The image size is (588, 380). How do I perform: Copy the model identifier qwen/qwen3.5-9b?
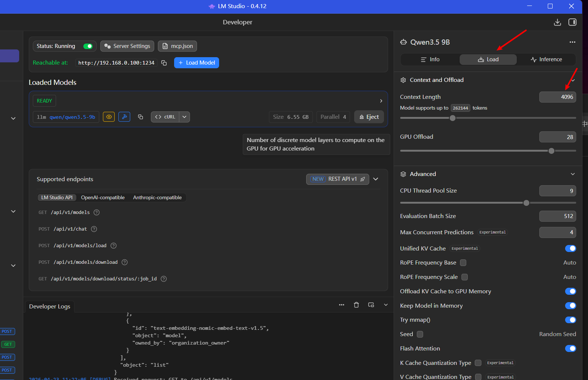(x=141, y=117)
